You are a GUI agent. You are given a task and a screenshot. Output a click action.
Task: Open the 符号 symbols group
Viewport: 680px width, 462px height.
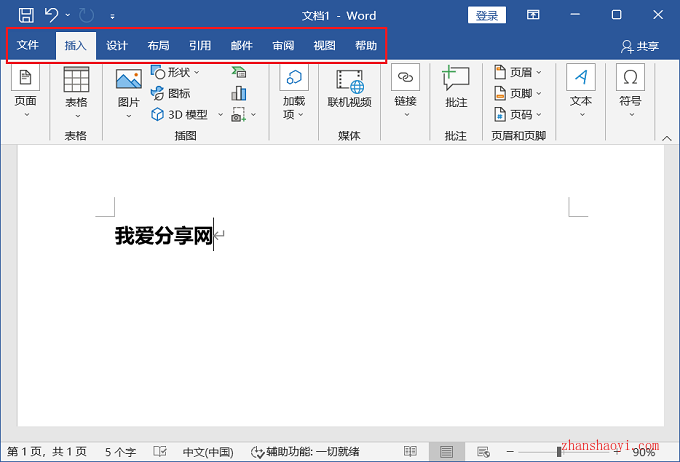pyautogui.click(x=630, y=91)
